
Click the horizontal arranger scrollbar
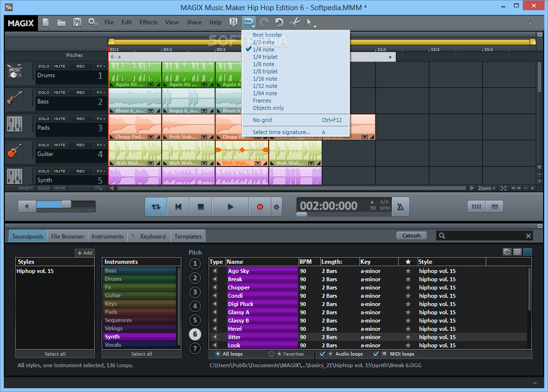(x=291, y=188)
